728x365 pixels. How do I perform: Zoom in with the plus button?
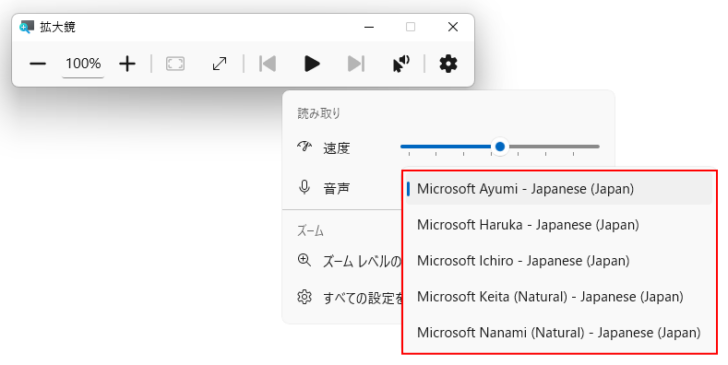(x=127, y=64)
